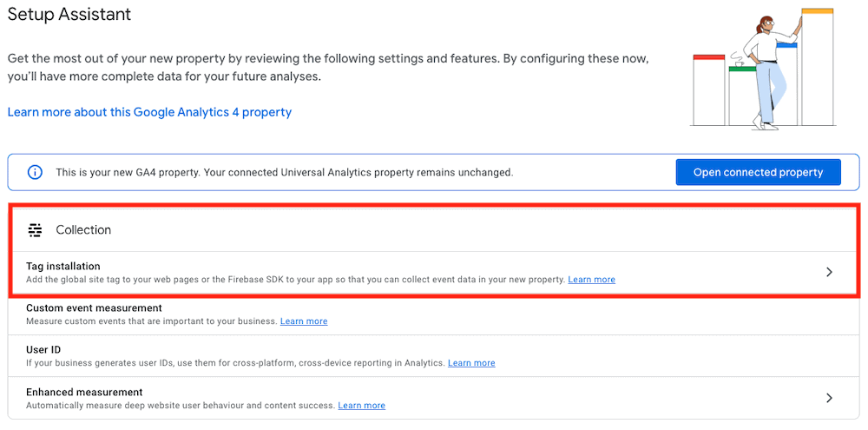The height and width of the screenshot is (430, 868).
Task: Open Learn more link under Custom event measurement
Action: pos(303,321)
